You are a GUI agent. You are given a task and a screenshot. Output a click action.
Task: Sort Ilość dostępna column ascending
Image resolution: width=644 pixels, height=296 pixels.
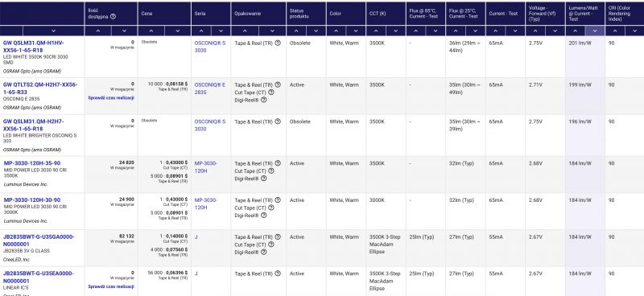pyautogui.click(x=97, y=31)
